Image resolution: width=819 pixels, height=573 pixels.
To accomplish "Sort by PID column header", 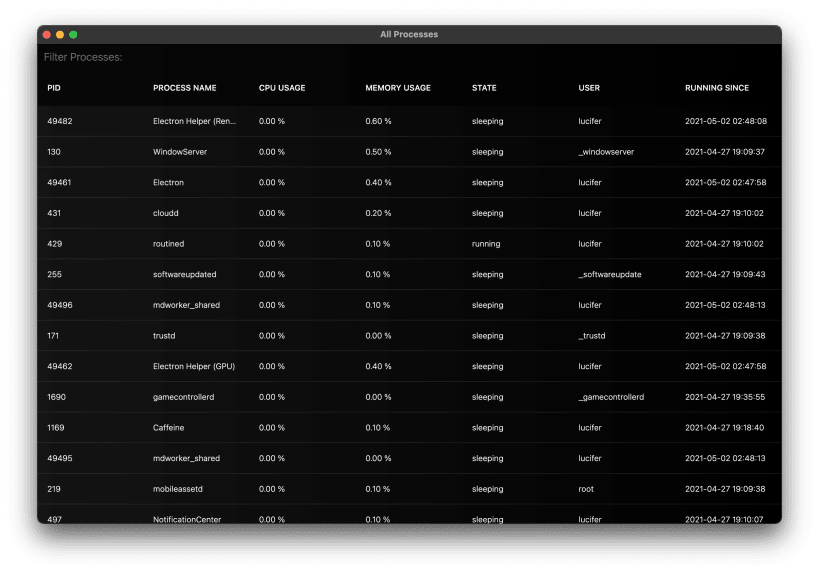I will (54, 88).
